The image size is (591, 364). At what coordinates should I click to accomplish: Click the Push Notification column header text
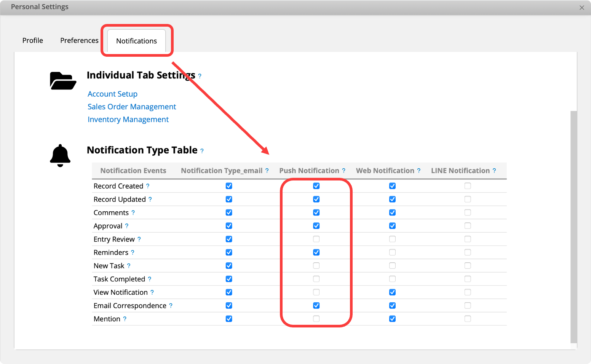309,171
